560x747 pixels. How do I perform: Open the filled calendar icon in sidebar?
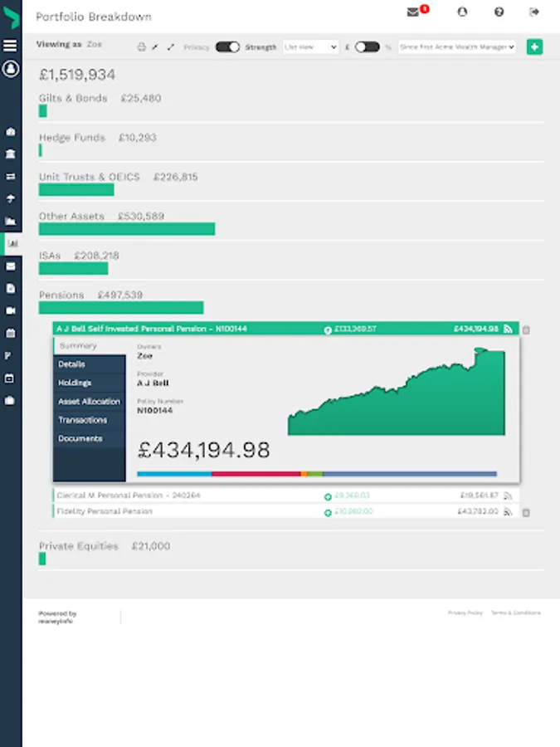tap(11, 333)
